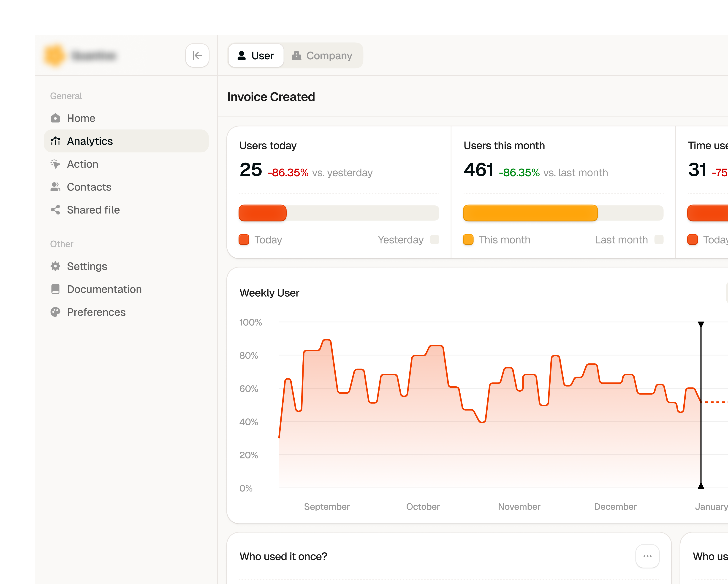This screenshot has height=584, width=728.
Task: Toggle the Yesterday legend gray swatch
Action: point(435,240)
